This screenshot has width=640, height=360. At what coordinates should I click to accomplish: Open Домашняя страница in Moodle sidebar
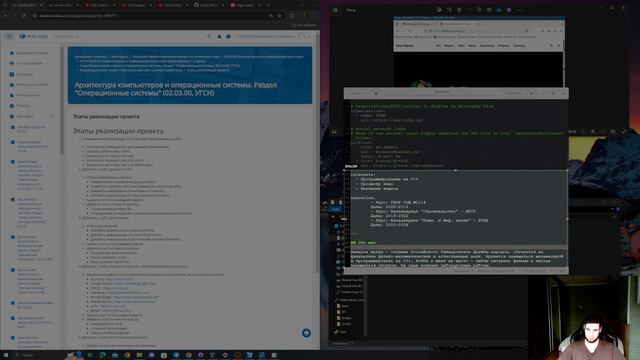pos(29,53)
